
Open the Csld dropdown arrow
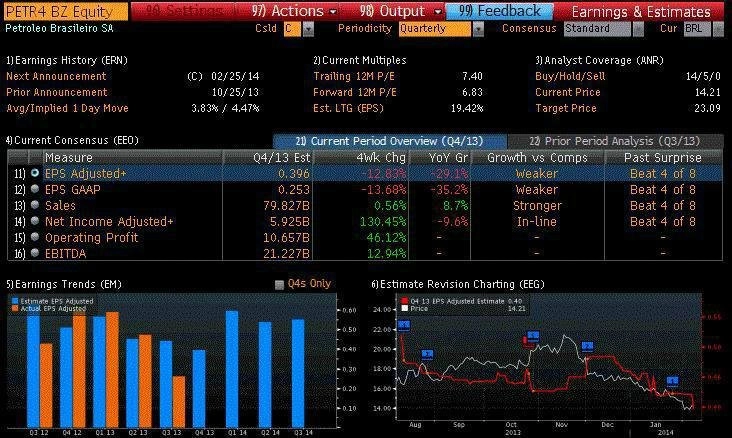pyautogui.click(x=308, y=29)
